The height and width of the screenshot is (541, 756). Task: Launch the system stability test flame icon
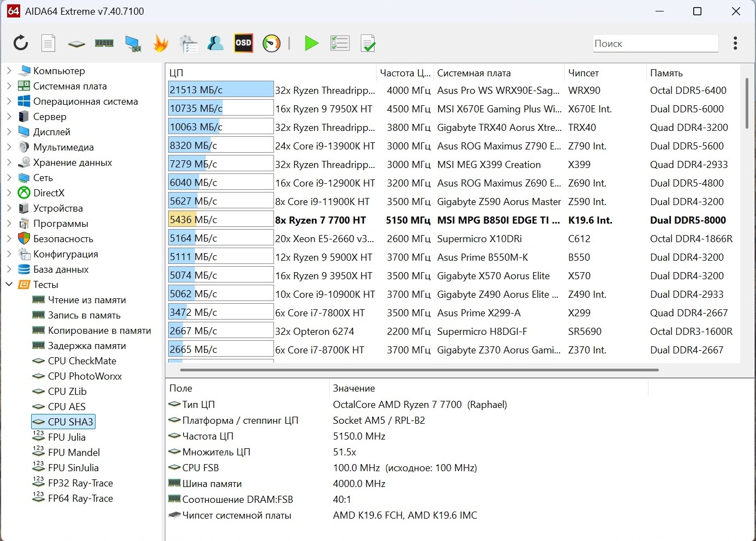[160, 43]
